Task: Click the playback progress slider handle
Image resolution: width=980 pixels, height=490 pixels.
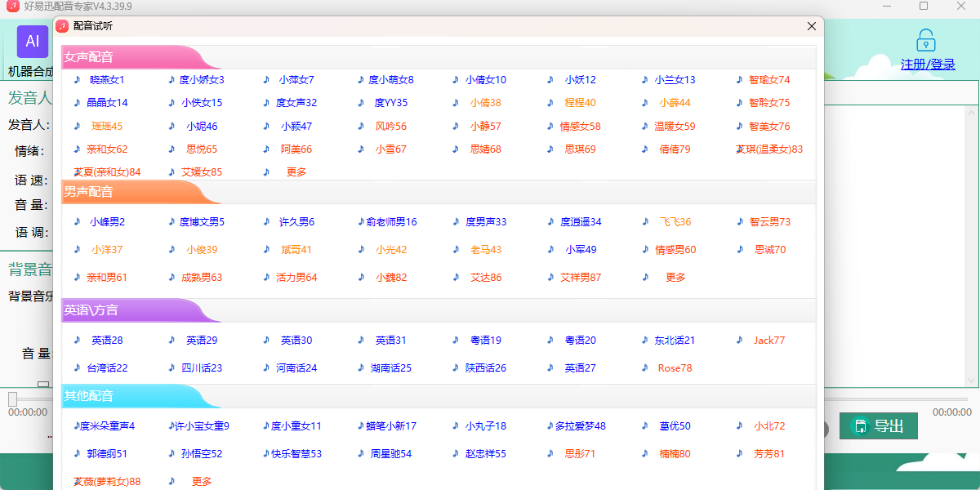Action: point(12,399)
